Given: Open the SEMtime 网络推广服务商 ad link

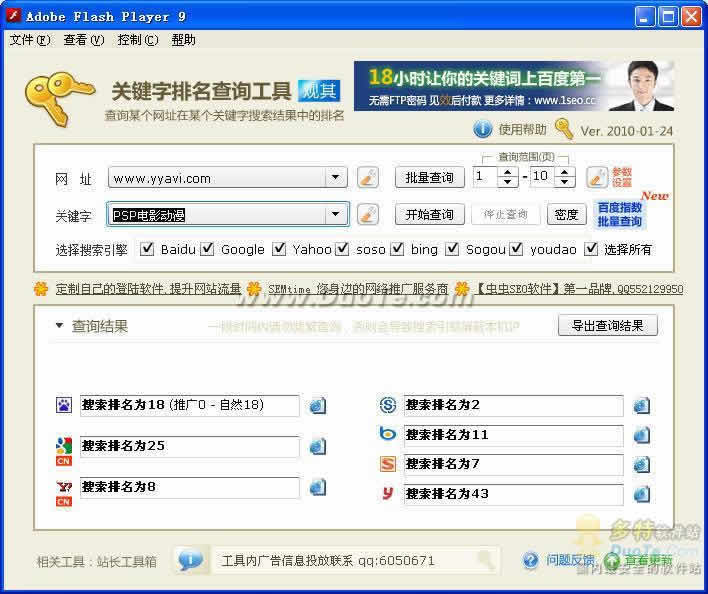Looking at the screenshot, I should pyautogui.click(x=358, y=288).
